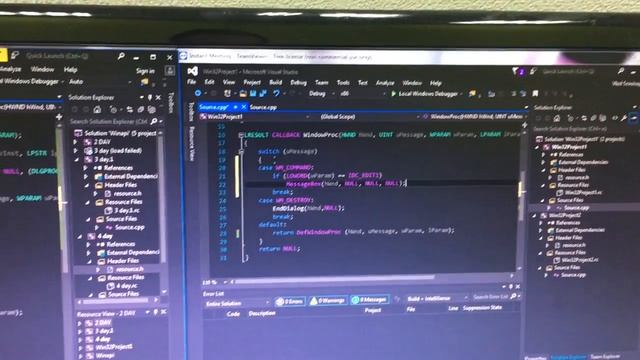Collapse Win32Project2 node in the right Solution Explorer
Screen dimensions: 640x360
point(534,216)
